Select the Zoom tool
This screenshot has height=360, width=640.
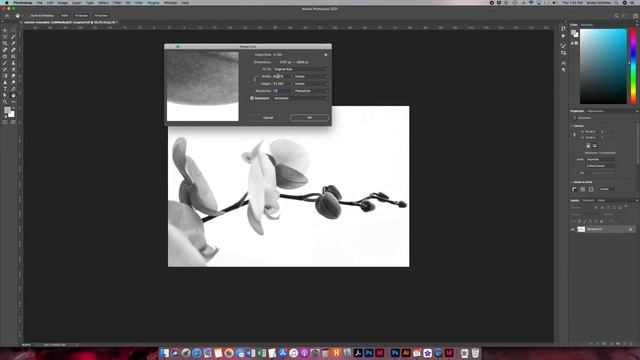click(x=5, y=102)
